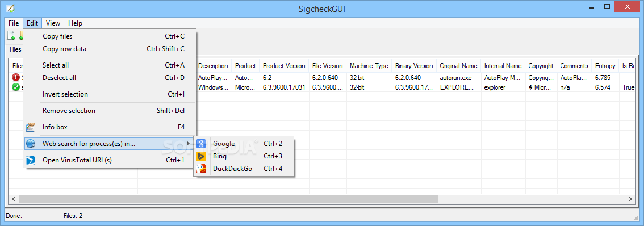Click the Info box notepad icon
The height and width of the screenshot is (226, 644).
pos(31,127)
